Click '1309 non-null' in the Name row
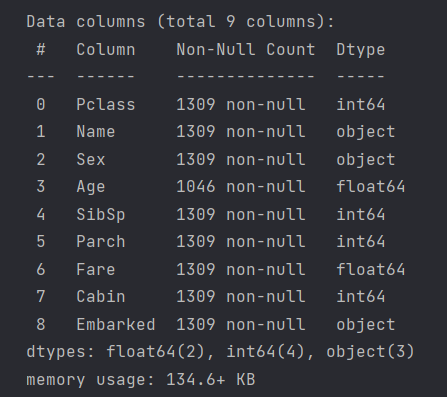Screen dimensions: 447x397 (x=241, y=132)
